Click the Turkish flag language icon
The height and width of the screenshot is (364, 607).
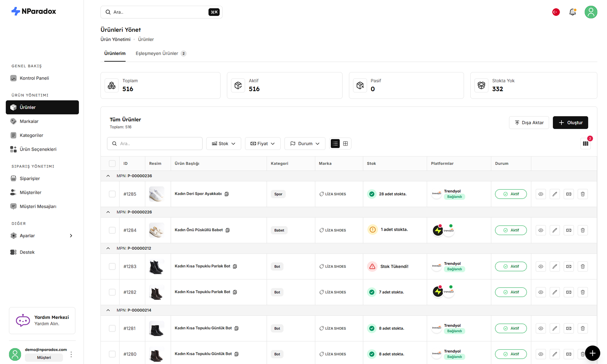click(x=556, y=12)
